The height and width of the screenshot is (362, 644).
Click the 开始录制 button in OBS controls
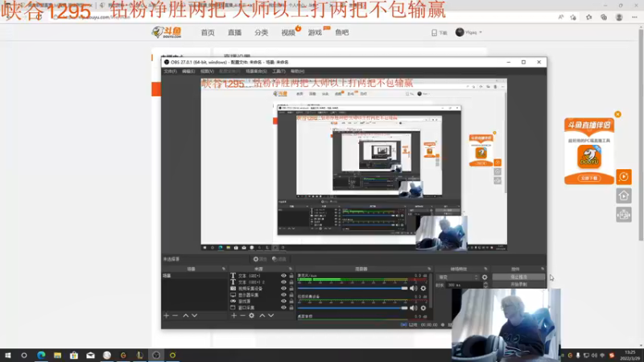click(x=518, y=284)
